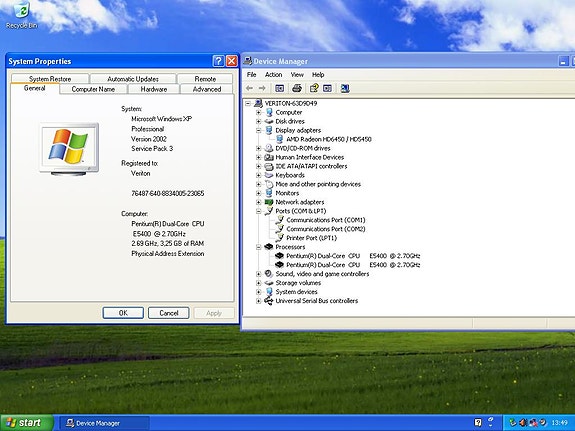Open the File menu in Device Manager

(x=252, y=74)
